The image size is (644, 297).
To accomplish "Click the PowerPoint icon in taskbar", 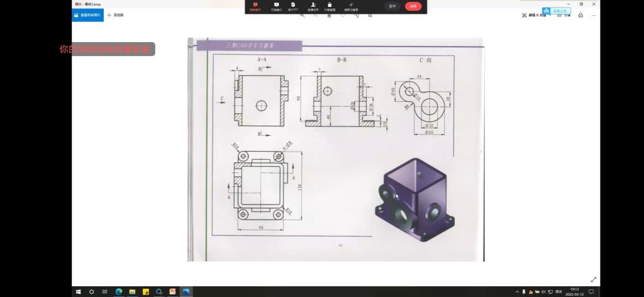I will click(x=172, y=292).
